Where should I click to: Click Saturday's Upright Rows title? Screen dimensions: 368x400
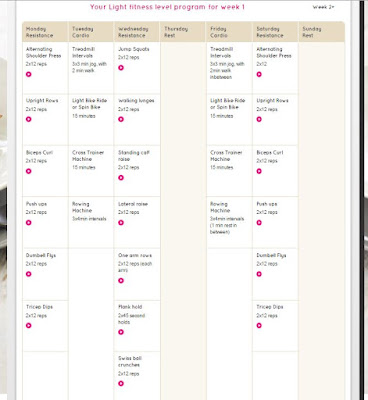[x=272, y=101]
